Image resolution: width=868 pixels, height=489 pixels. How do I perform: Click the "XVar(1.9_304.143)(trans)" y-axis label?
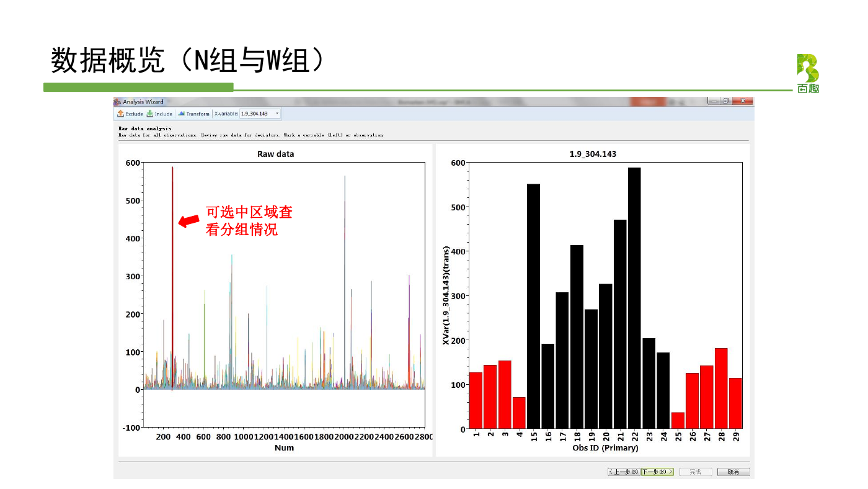click(x=446, y=296)
